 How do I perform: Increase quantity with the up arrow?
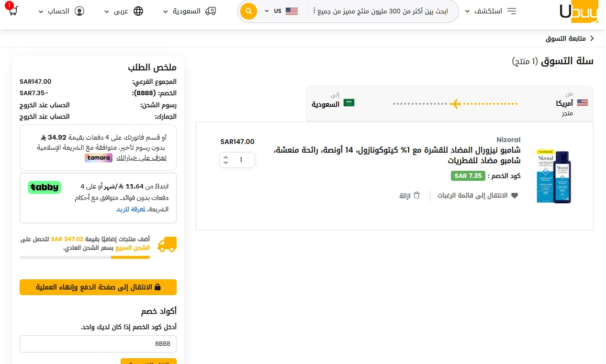point(226,157)
